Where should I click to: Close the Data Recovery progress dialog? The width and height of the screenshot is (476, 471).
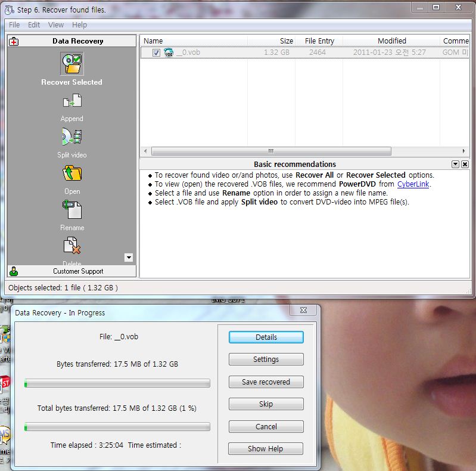303,310
